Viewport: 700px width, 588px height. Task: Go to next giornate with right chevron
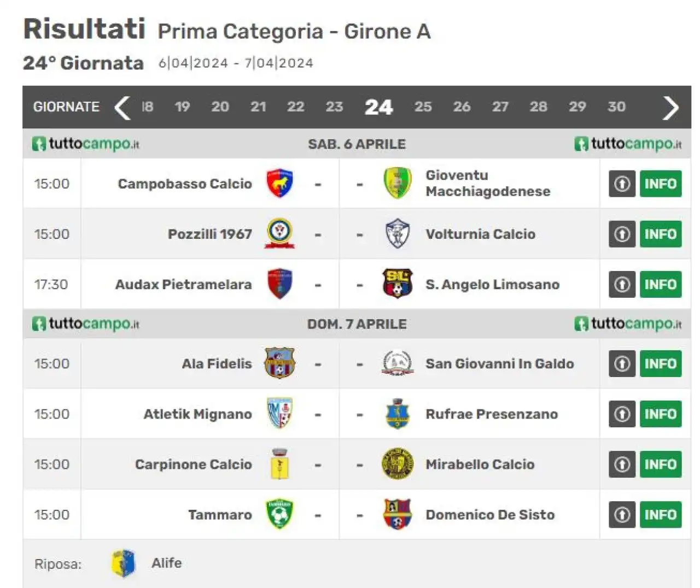pyautogui.click(x=670, y=107)
